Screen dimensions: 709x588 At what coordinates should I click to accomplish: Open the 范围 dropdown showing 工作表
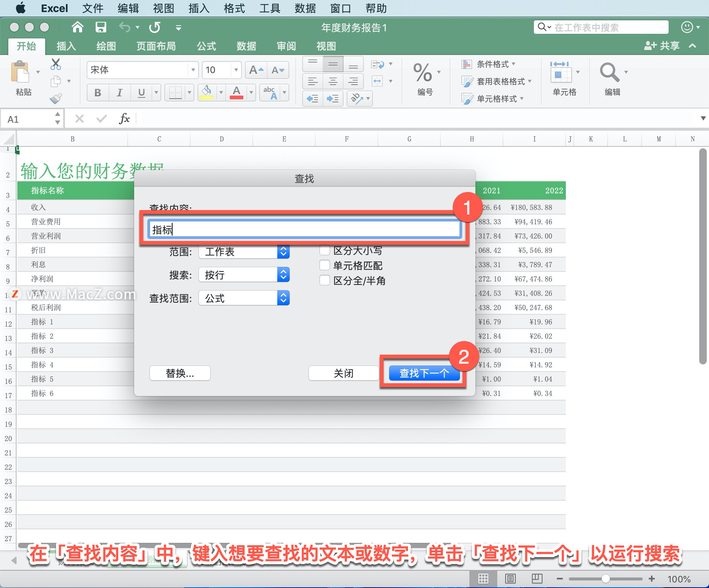tap(244, 251)
